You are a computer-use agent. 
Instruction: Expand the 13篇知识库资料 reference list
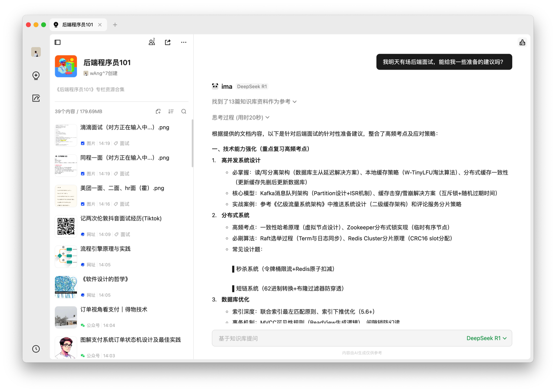tap(254, 102)
